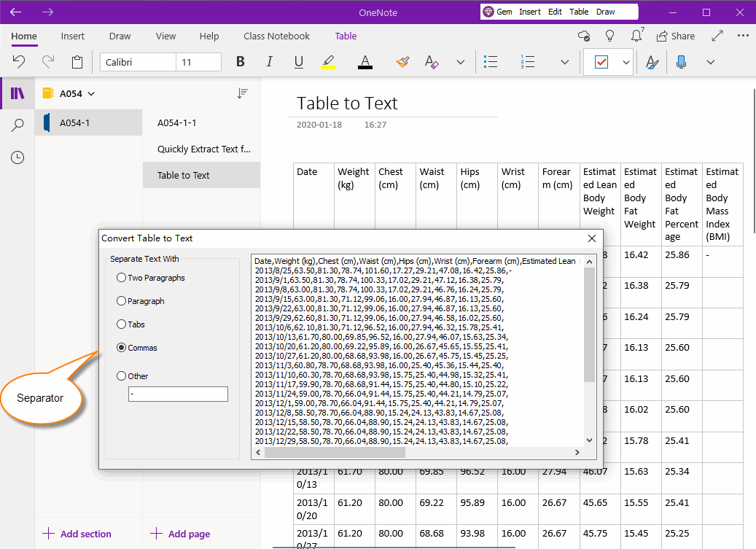Viewport: 756px width, 549px height.
Task: Apply yellow text highlight color
Action: pyautogui.click(x=328, y=62)
